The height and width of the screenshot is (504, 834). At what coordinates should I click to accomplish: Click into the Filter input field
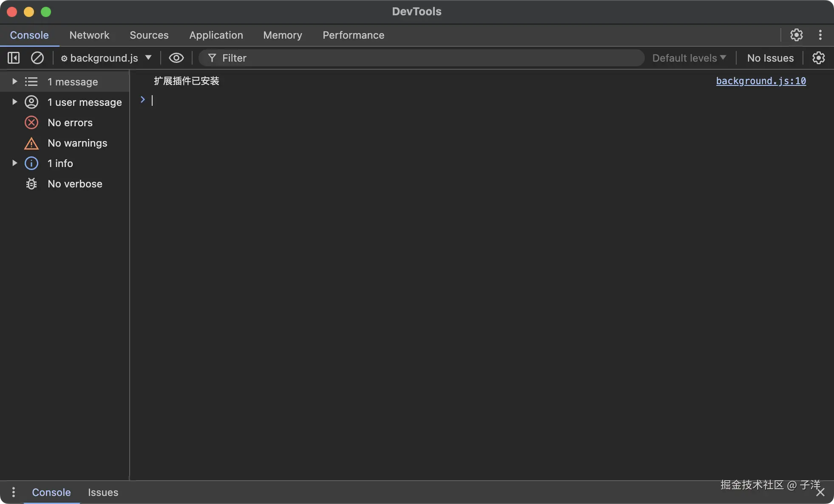[x=425, y=58]
